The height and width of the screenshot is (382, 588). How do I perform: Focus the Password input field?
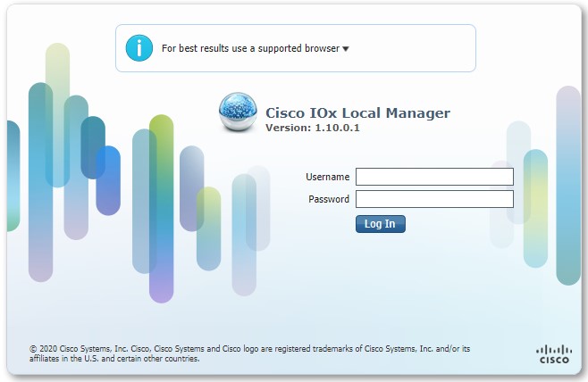coord(434,199)
